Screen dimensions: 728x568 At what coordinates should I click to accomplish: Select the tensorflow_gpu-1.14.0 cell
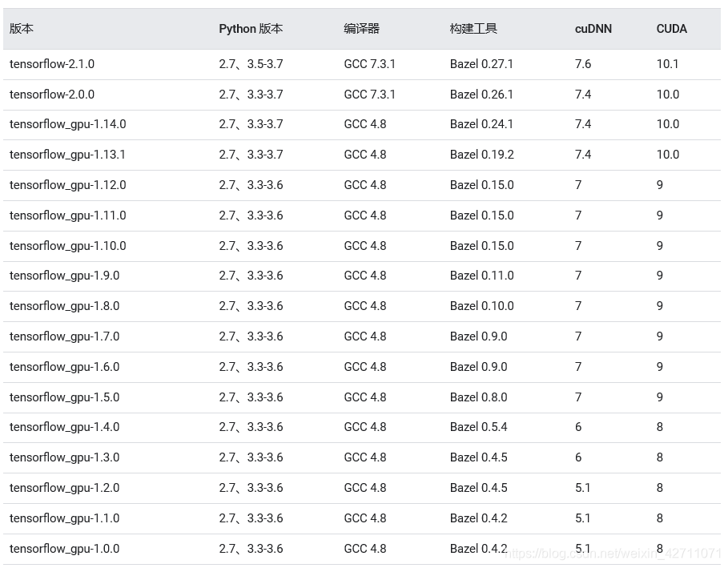point(68,124)
